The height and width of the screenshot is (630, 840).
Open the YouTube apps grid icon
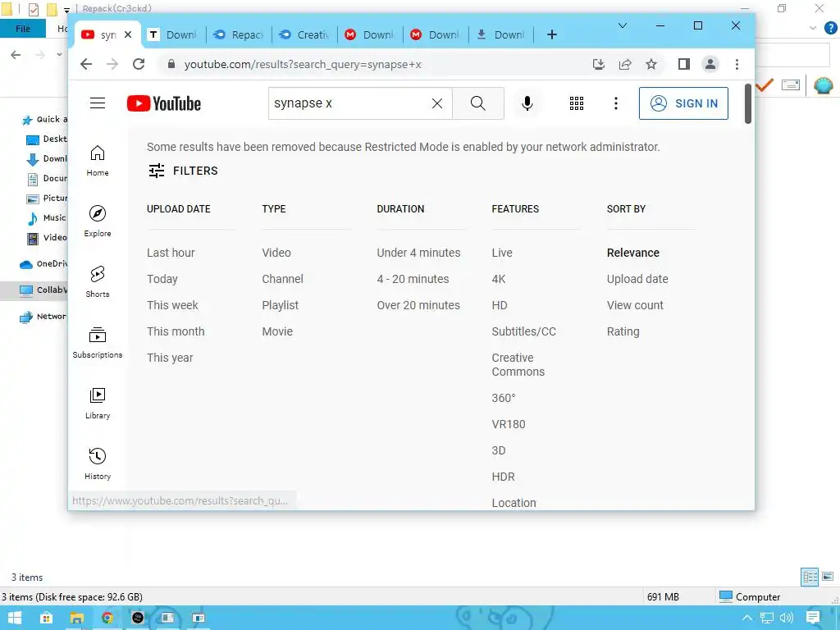tap(577, 103)
